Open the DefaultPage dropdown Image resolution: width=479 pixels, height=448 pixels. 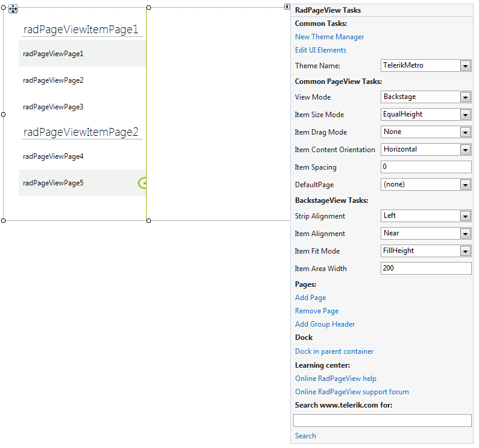click(x=465, y=185)
